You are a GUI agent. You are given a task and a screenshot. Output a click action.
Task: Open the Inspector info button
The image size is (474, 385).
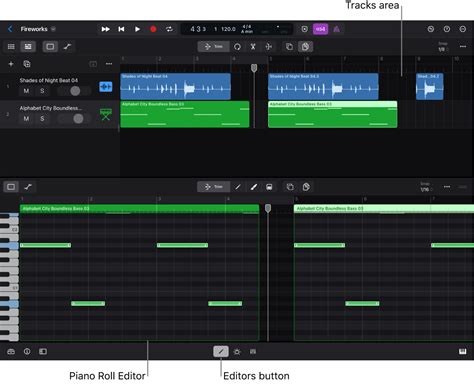click(27, 351)
